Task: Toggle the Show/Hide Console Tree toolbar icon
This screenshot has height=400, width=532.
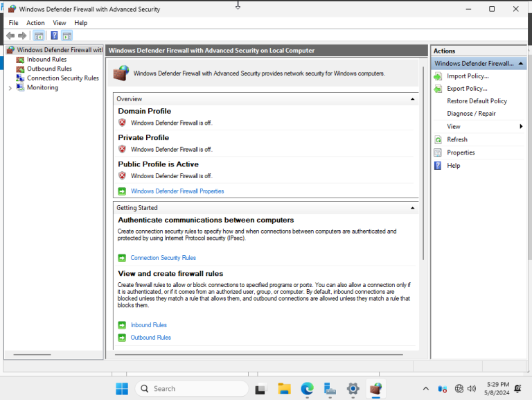Action: (x=39, y=35)
